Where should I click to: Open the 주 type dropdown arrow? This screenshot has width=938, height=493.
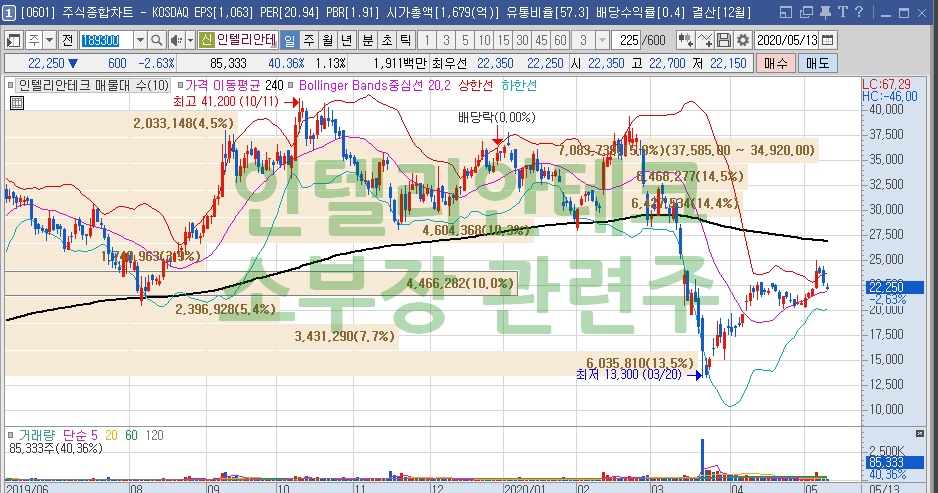pos(50,40)
